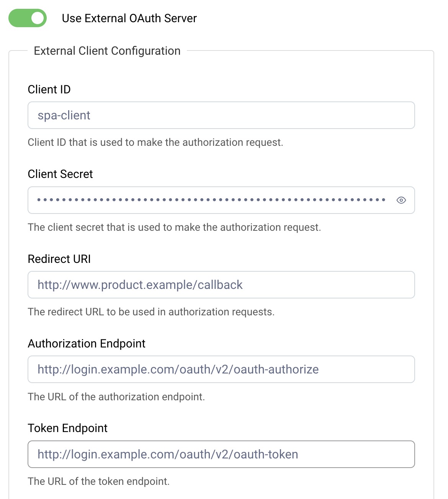Focus the Authorization Endpoint field
The width and height of the screenshot is (448, 499).
221,369
